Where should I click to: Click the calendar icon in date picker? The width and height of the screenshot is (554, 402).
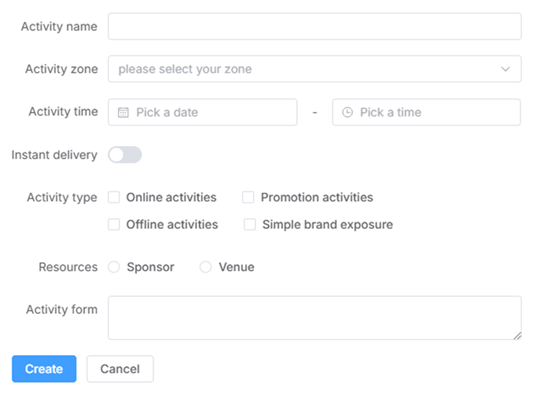click(x=123, y=112)
